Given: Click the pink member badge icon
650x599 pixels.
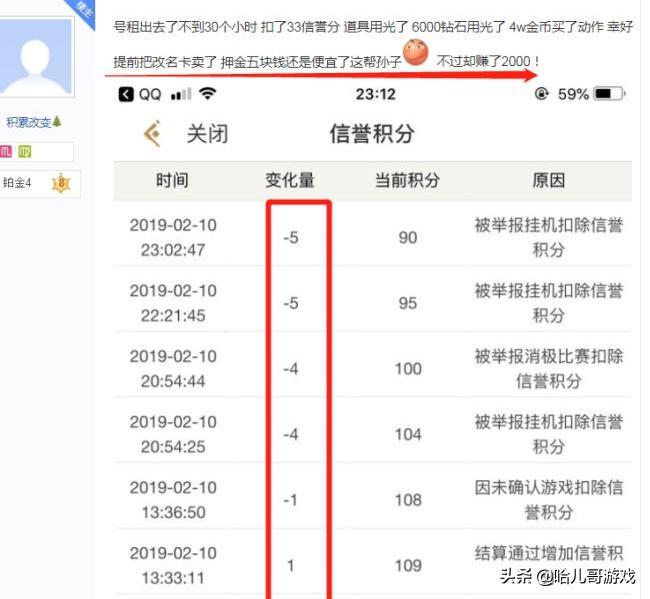Looking at the screenshot, I should click(x=6, y=151).
